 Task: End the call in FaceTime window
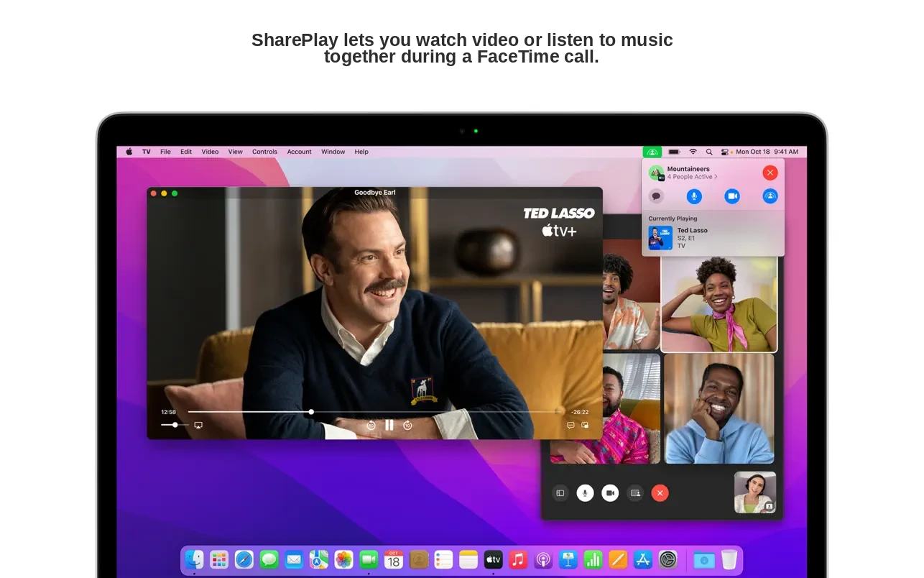[660, 493]
